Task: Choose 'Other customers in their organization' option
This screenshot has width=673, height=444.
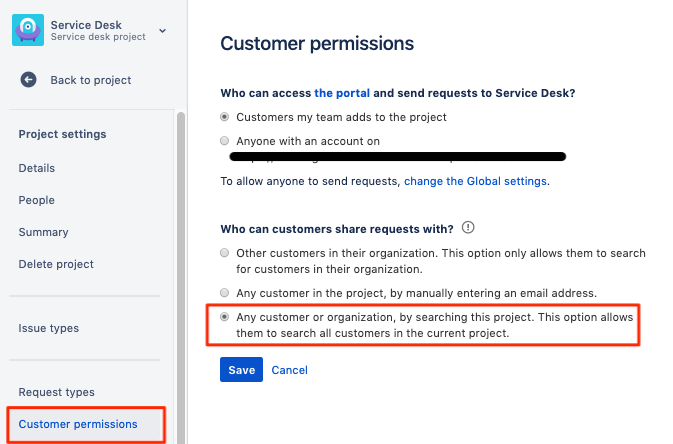Action: point(225,253)
